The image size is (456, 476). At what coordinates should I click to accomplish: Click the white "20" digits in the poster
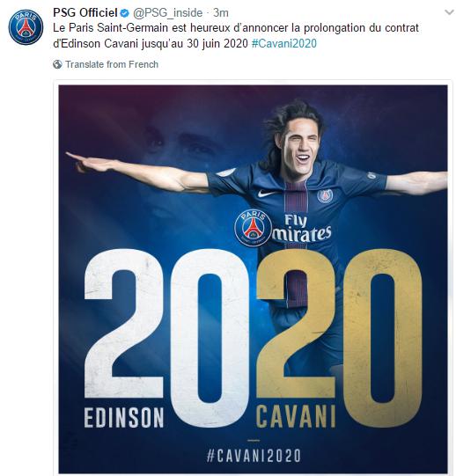tap(167, 337)
